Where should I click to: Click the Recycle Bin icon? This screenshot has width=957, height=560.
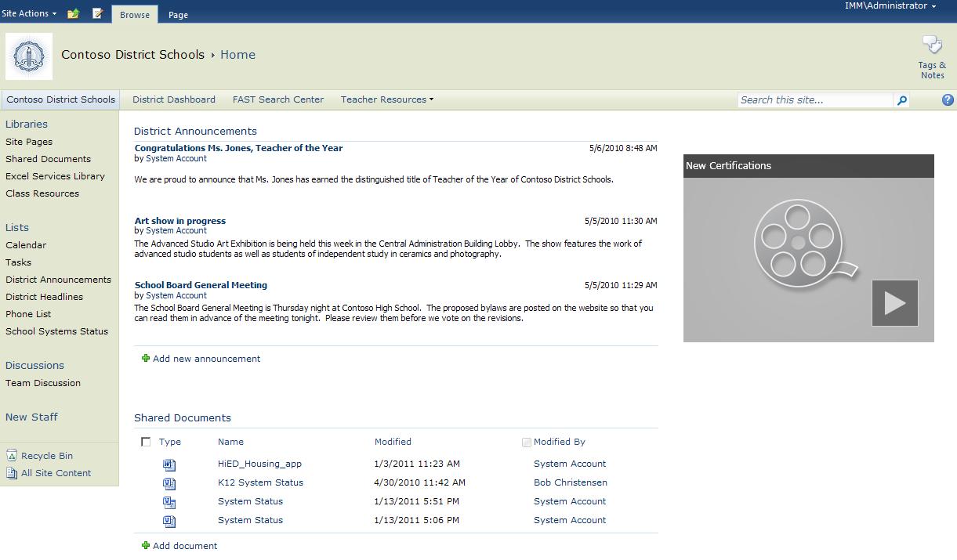(x=12, y=455)
